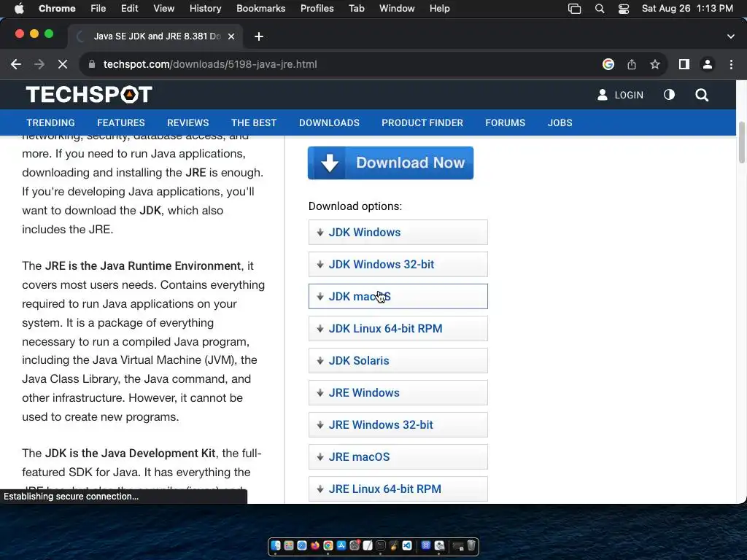The width and height of the screenshot is (747, 560).
Task: Click the browser forward arrow
Action: 39,64
